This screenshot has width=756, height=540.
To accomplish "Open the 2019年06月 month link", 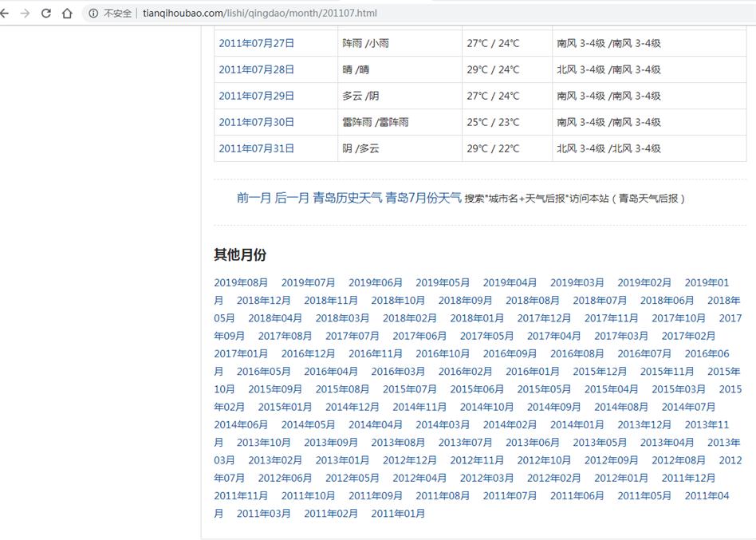I will [376, 282].
